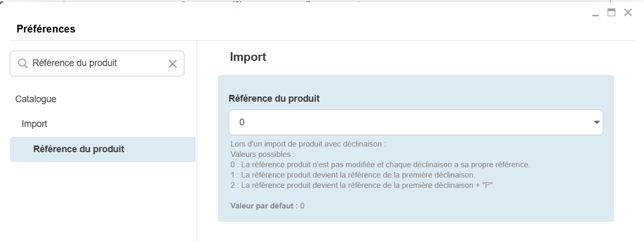Maximize the Préférences window
The width and height of the screenshot is (644, 242).
pyautogui.click(x=611, y=13)
